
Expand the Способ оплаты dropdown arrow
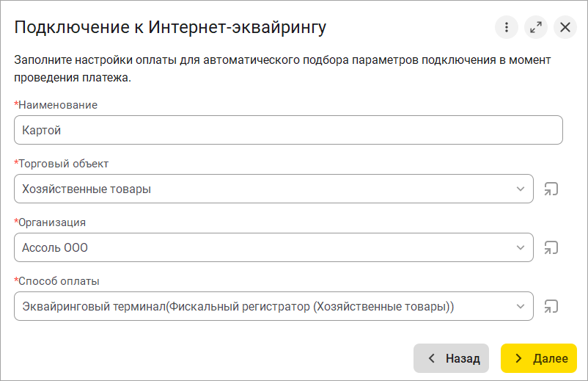click(521, 306)
